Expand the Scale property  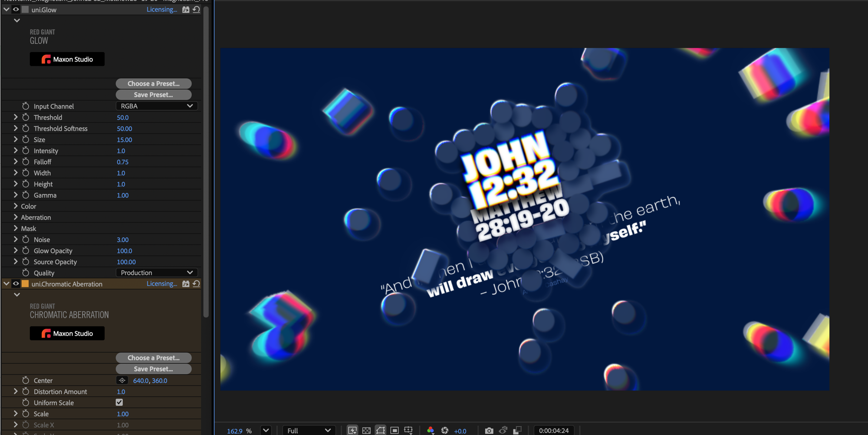click(x=16, y=413)
